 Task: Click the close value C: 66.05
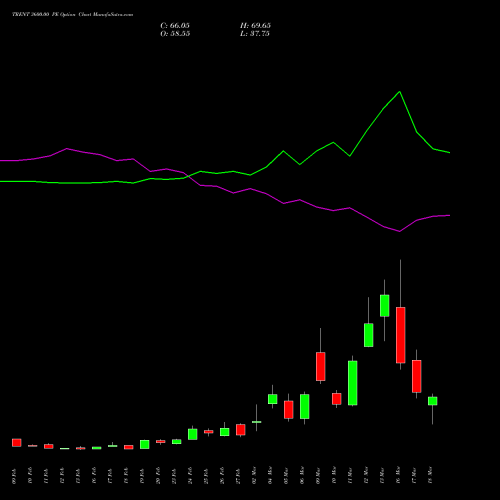pos(175,26)
